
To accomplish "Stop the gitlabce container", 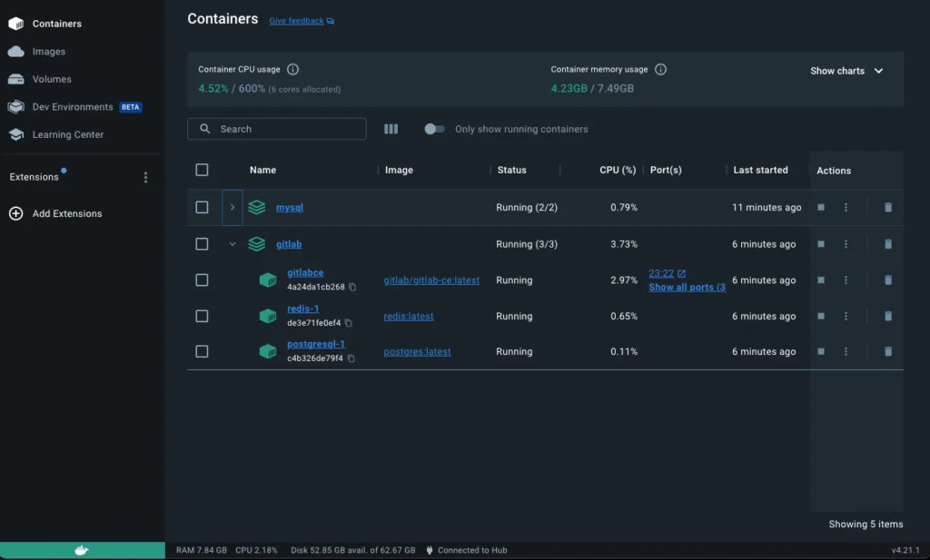I will point(820,280).
